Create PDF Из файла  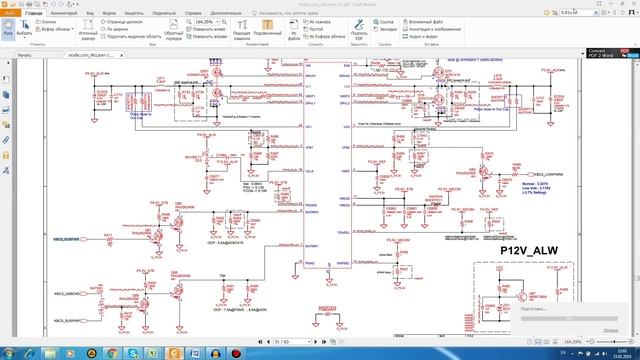tap(293, 29)
